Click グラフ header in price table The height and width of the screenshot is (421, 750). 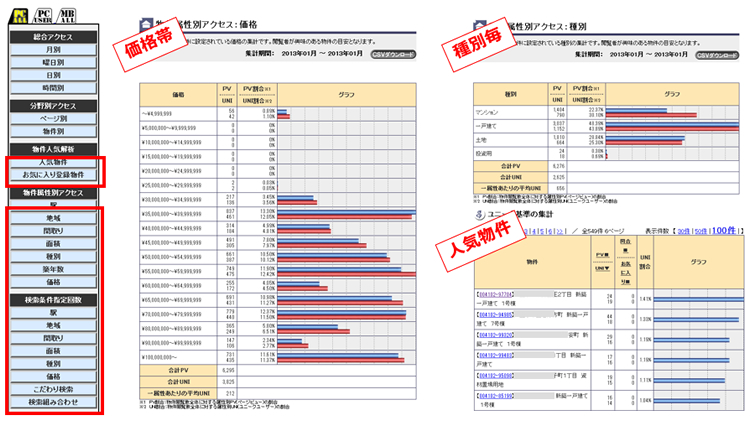coord(347,95)
